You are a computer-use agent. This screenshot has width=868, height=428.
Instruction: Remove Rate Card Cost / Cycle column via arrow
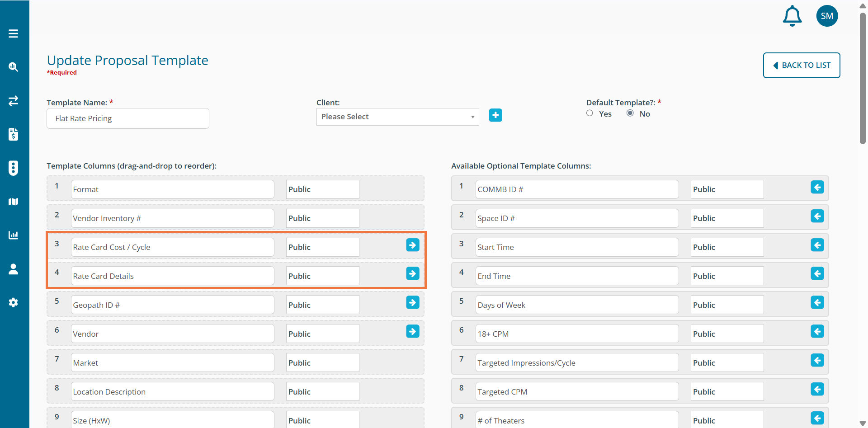click(412, 245)
